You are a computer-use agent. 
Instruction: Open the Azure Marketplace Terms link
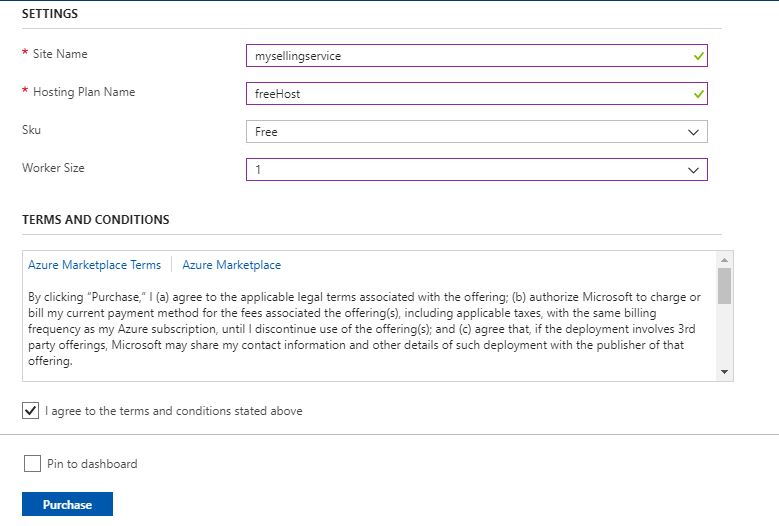click(x=94, y=265)
